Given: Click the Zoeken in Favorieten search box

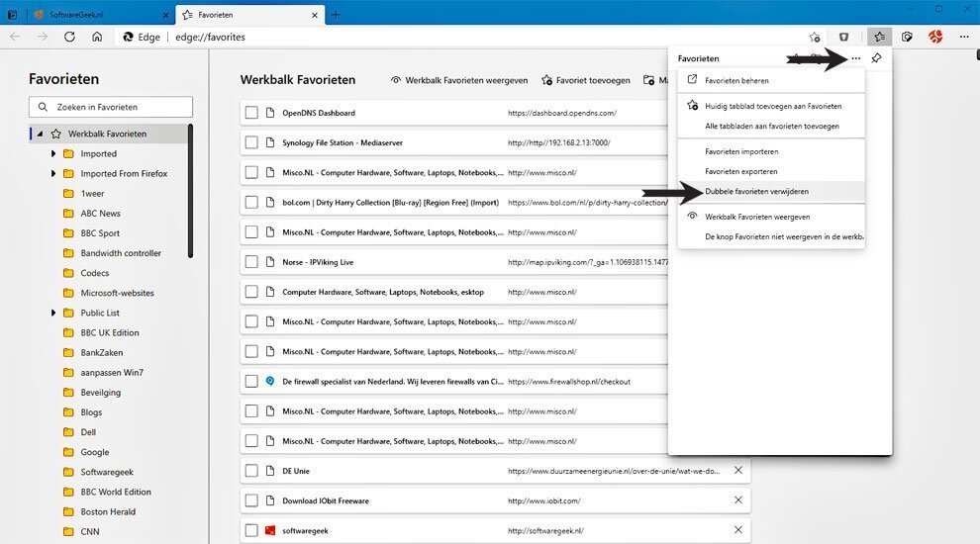Looking at the screenshot, I should pos(111,107).
